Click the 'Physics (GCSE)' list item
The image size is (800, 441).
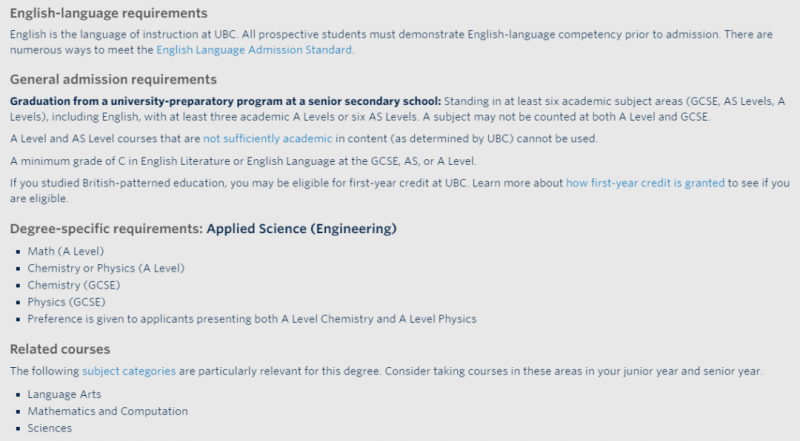(66, 302)
